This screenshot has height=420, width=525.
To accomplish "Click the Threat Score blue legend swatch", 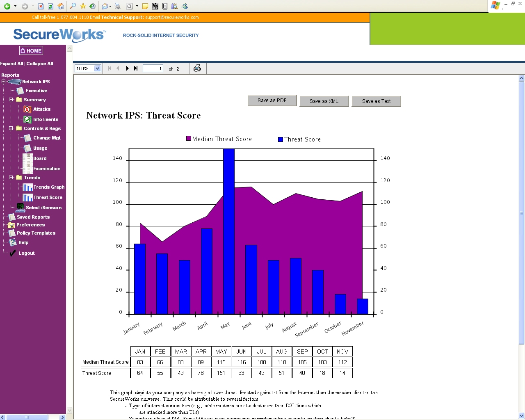I will (x=281, y=139).
